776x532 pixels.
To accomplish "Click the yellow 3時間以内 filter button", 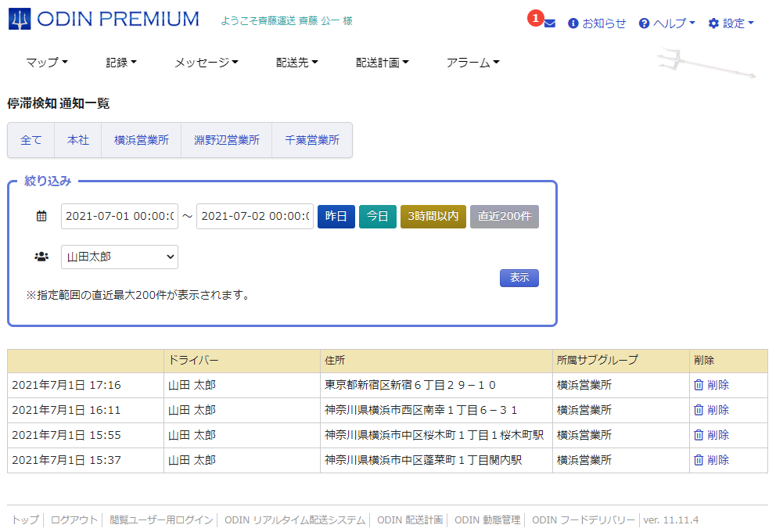I will click(x=433, y=217).
